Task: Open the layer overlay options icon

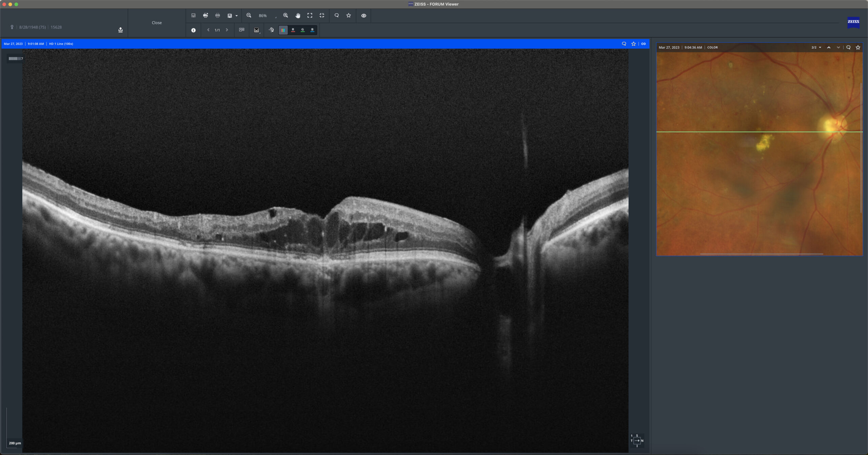Action: (257, 30)
